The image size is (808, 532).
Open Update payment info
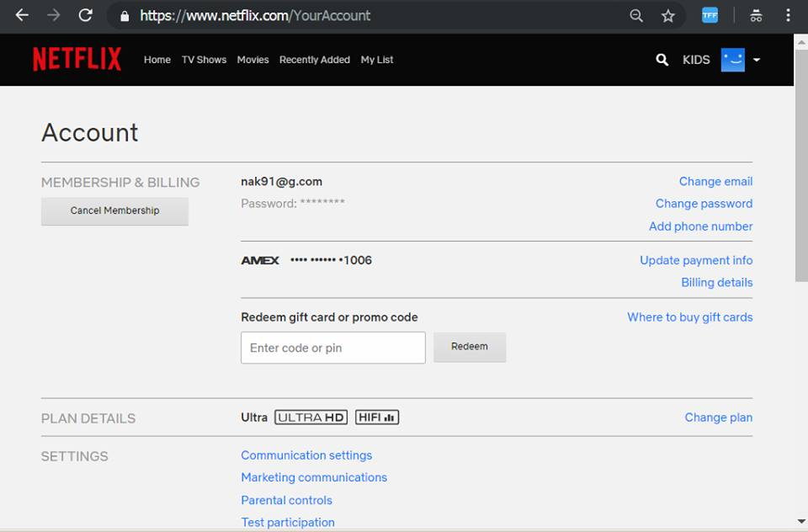pos(696,260)
